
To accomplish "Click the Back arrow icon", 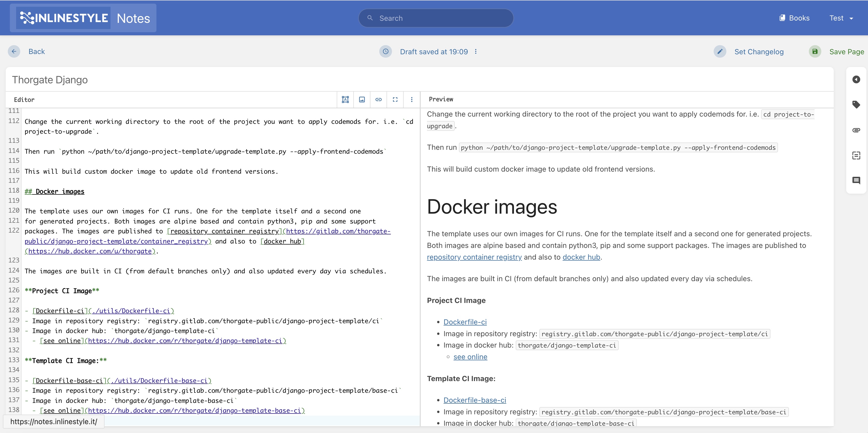I will click(x=14, y=51).
